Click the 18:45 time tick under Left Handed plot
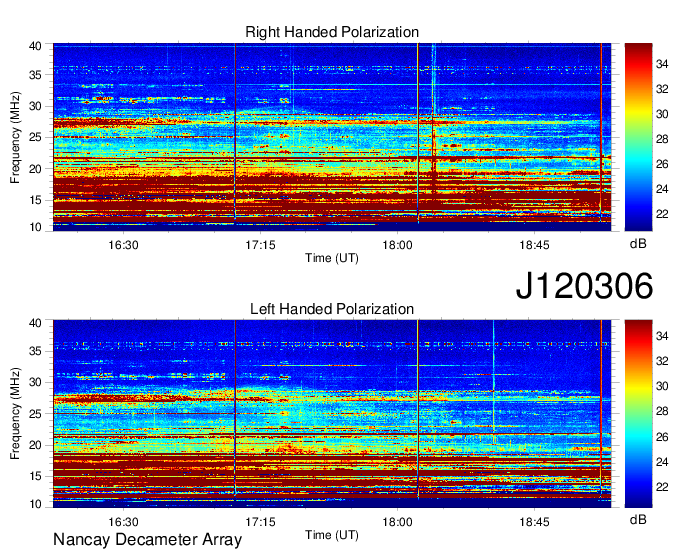The width and height of the screenshot is (680, 552). (x=534, y=522)
